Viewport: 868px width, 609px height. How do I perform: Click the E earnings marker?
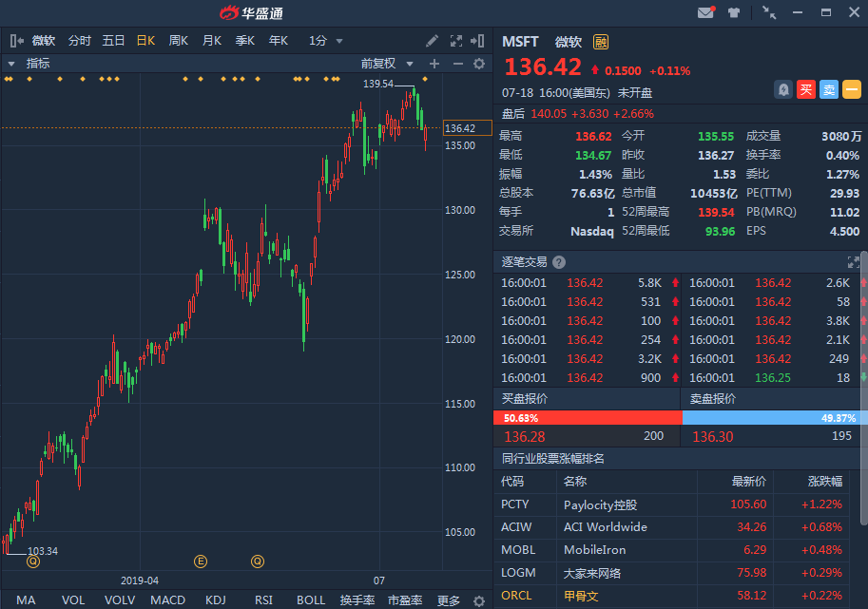coord(201,561)
